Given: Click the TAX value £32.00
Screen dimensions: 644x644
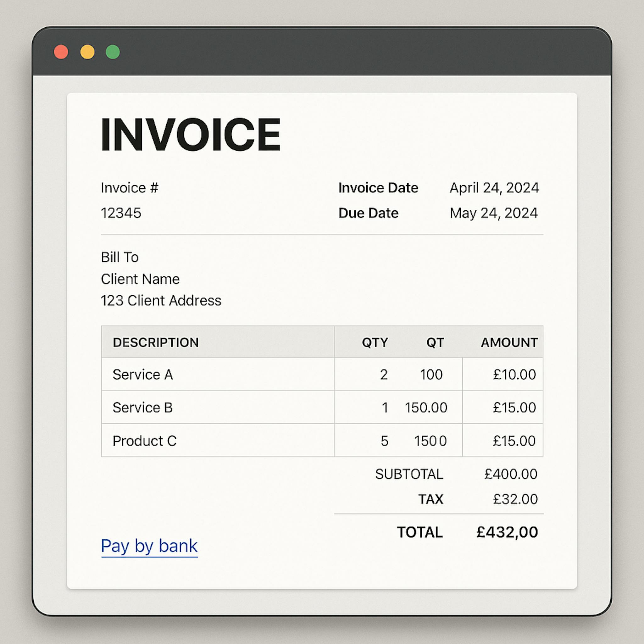Looking at the screenshot, I should [x=516, y=499].
